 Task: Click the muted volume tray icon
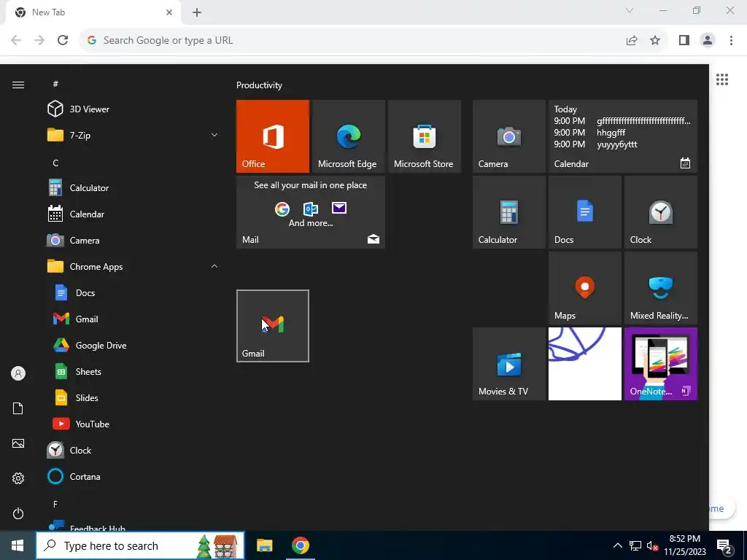pos(653,546)
